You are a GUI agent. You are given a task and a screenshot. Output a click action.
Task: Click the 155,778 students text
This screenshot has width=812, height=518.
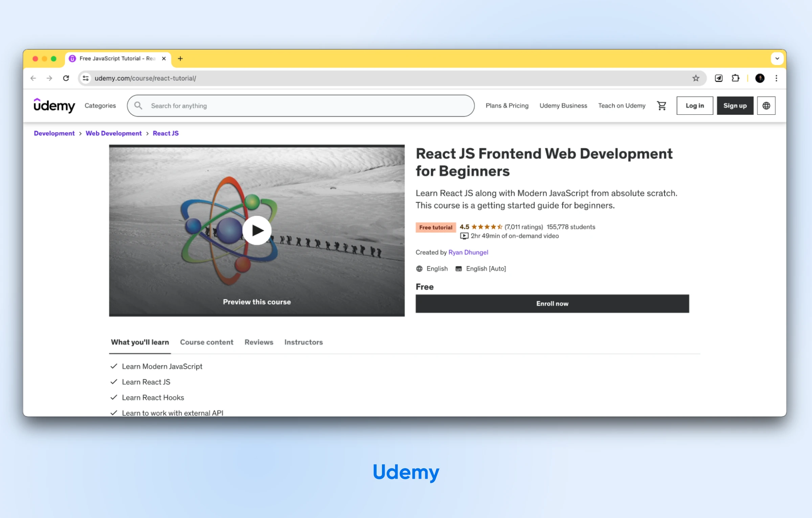click(x=570, y=227)
